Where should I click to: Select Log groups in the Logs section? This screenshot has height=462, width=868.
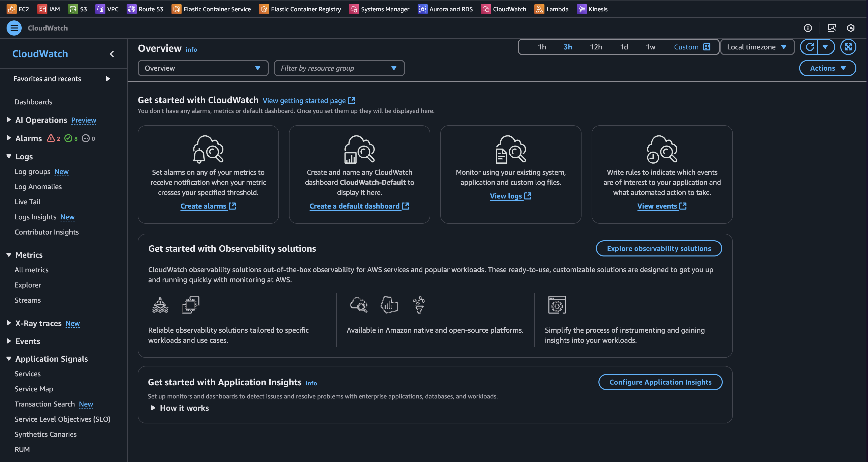(x=33, y=171)
